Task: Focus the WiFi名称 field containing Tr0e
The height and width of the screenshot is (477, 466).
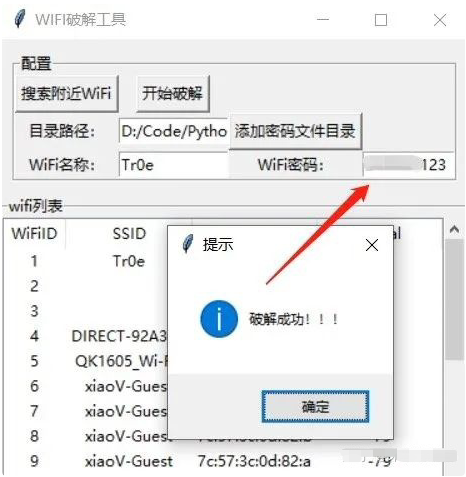Action: [x=174, y=165]
